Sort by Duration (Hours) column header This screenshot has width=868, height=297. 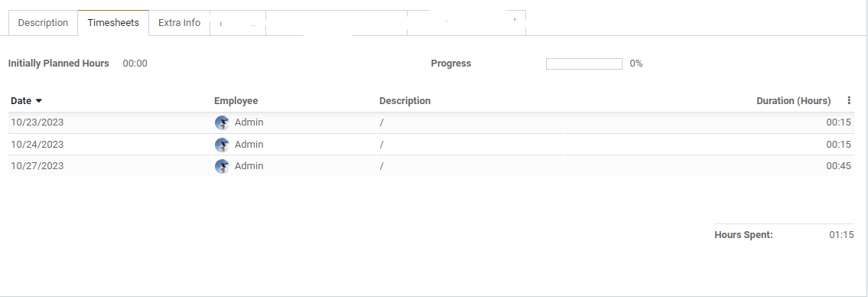tap(793, 101)
